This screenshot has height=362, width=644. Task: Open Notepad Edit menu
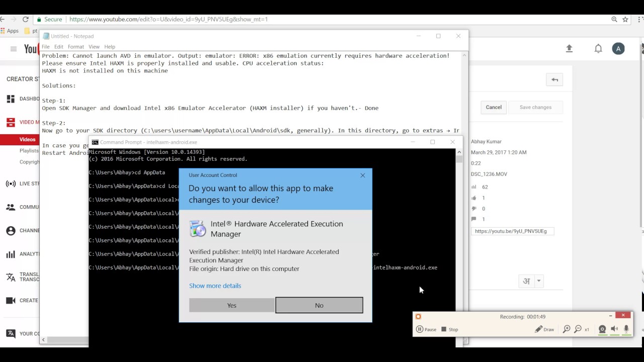click(x=59, y=47)
